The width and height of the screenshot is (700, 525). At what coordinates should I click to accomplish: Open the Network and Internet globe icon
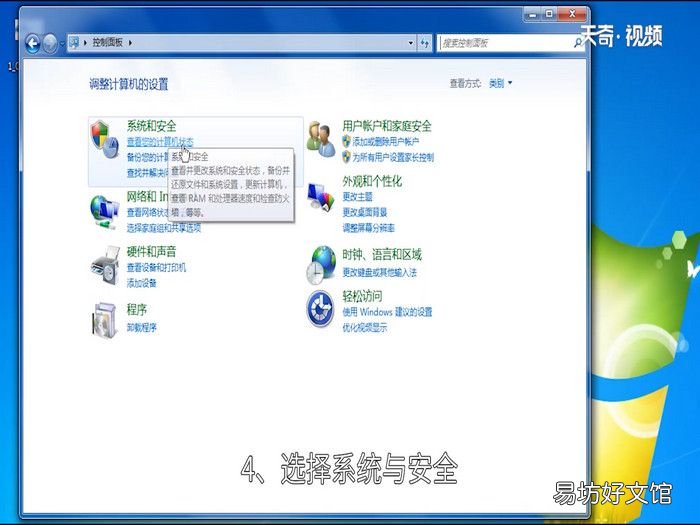pyautogui.click(x=104, y=212)
